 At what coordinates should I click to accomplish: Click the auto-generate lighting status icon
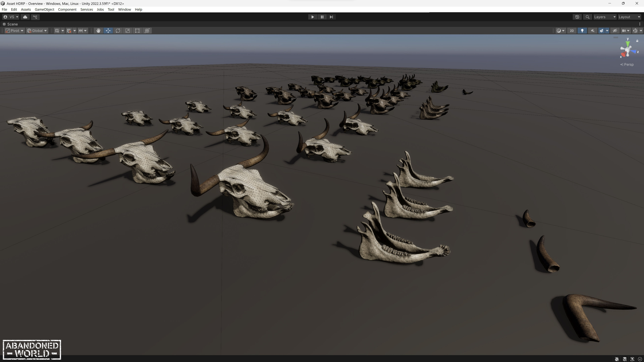coord(632,359)
